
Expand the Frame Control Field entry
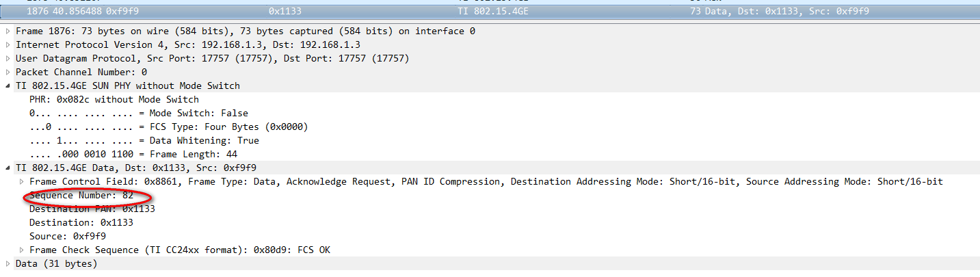point(21,182)
